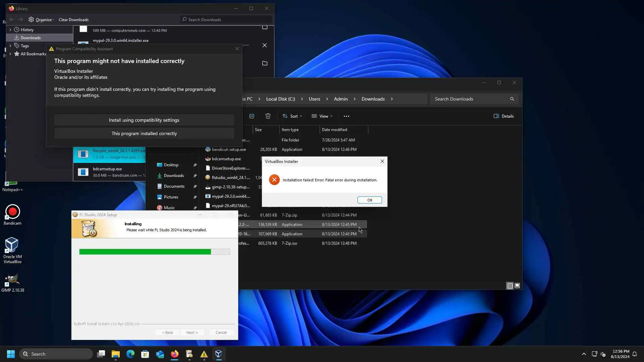
Task: Click Install using compatibility settings
Action: [144, 120]
